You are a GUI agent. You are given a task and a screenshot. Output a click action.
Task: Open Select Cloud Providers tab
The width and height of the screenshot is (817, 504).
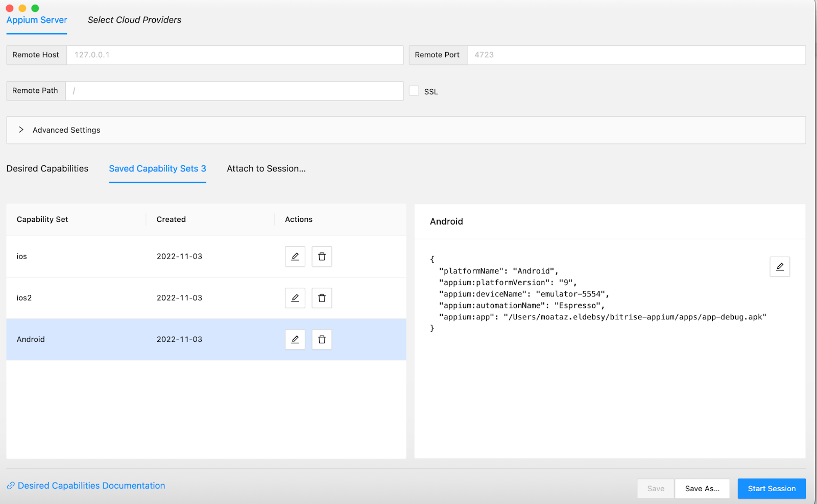tap(134, 20)
